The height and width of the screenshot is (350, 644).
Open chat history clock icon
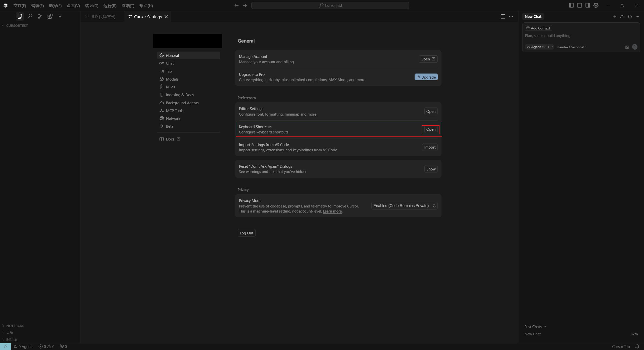pos(630,17)
